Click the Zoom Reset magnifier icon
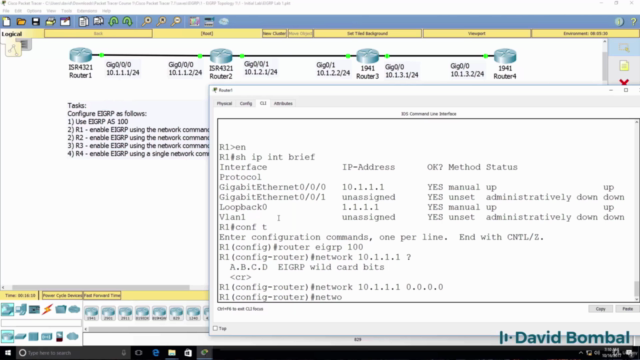Image resolution: width=640 pixels, height=360 pixels. (161, 22)
